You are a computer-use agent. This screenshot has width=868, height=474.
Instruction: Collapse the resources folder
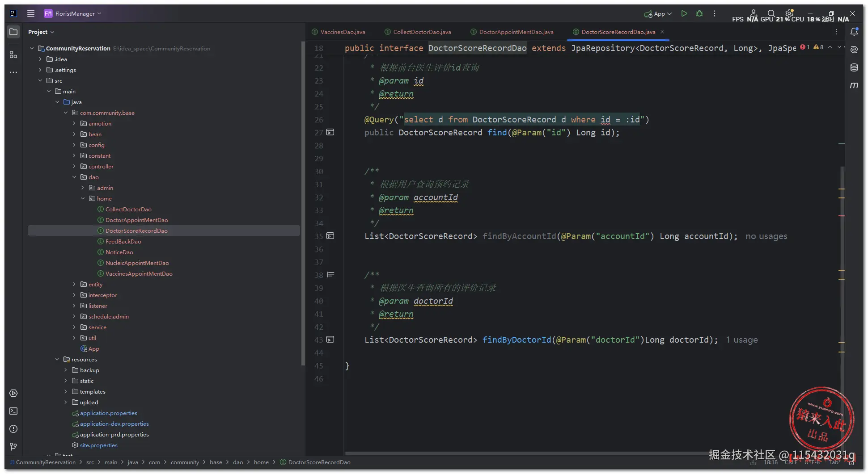pyautogui.click(x=57, y=359)
